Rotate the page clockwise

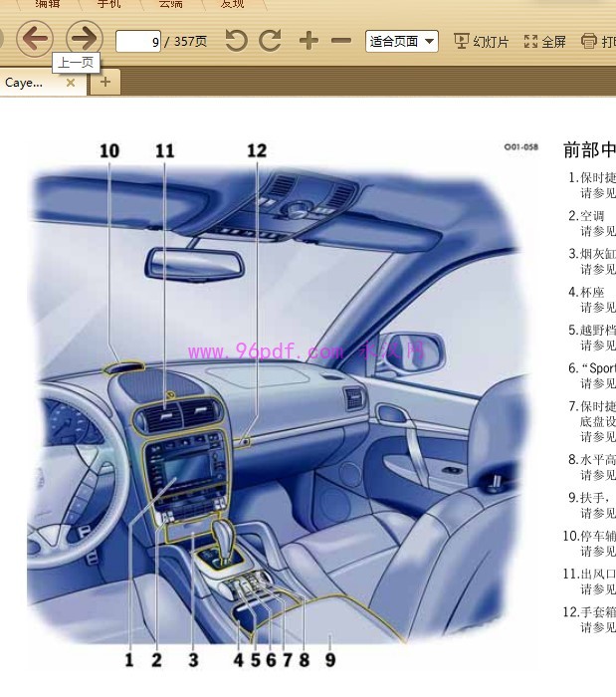(x=270, y=41)
